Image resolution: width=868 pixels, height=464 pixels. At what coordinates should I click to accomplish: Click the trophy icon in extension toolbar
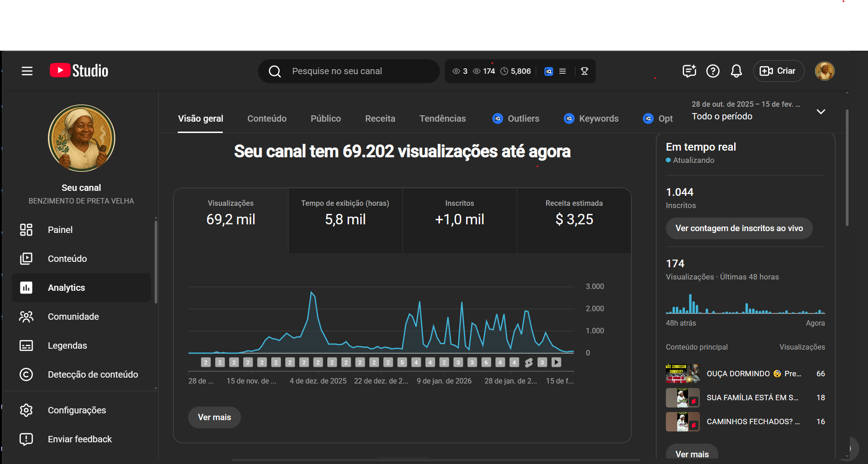pyautogui.click(x=584, y=71)
